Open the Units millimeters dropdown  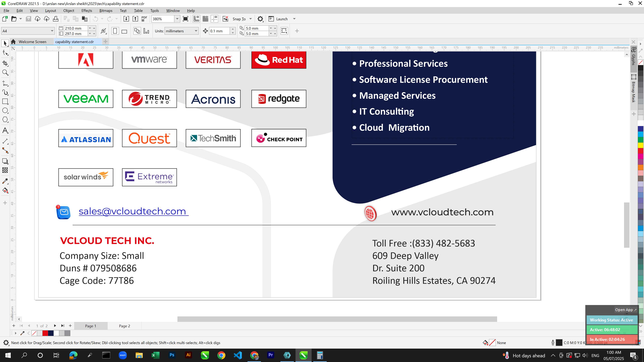196,31
